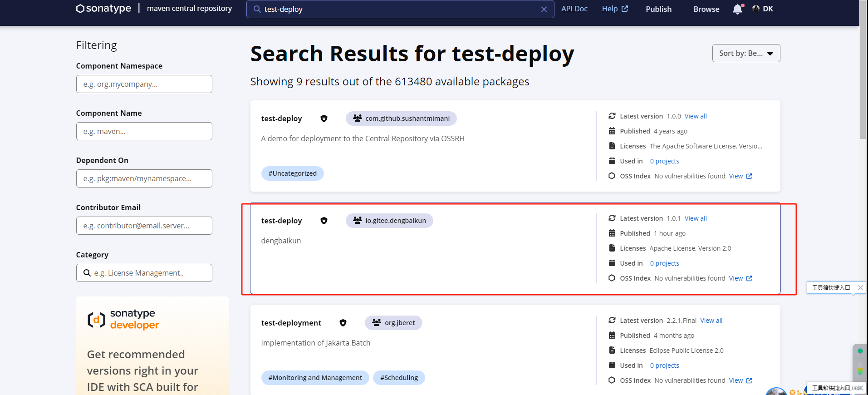Click license document icon beside Apache License, Version 2.0

pyautogui.click(x=612, y=248)
